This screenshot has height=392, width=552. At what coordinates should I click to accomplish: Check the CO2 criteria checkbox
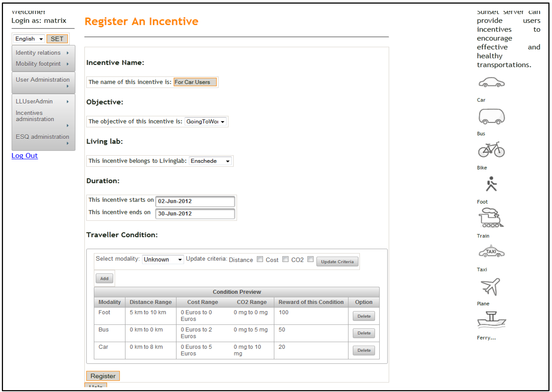click(311, 259)
